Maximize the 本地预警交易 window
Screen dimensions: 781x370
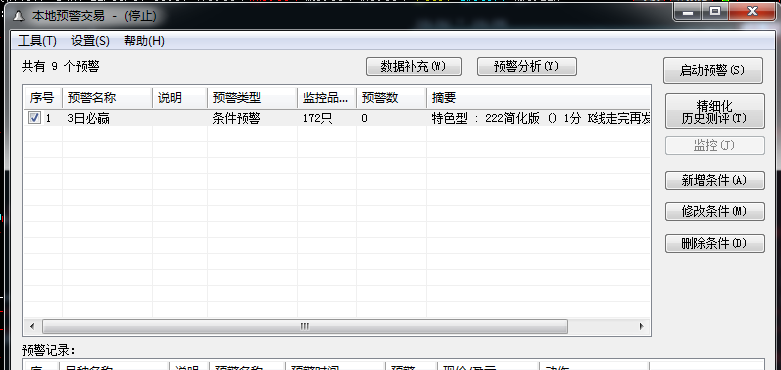[x=715, y=12]
